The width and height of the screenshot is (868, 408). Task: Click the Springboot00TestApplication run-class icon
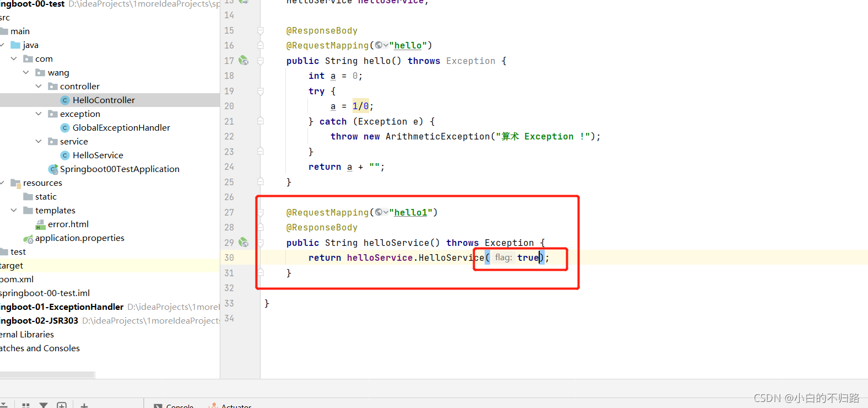pyautogui.click(x=53, y=169)
